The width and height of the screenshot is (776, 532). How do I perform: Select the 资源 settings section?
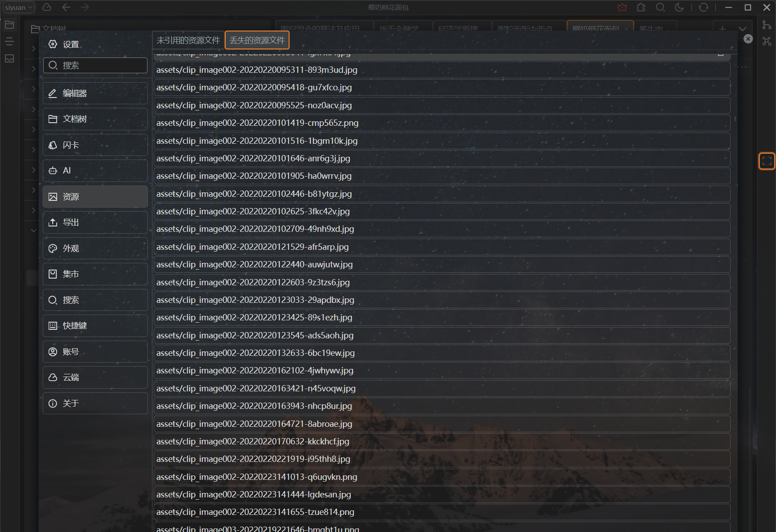tap(95, 196)
